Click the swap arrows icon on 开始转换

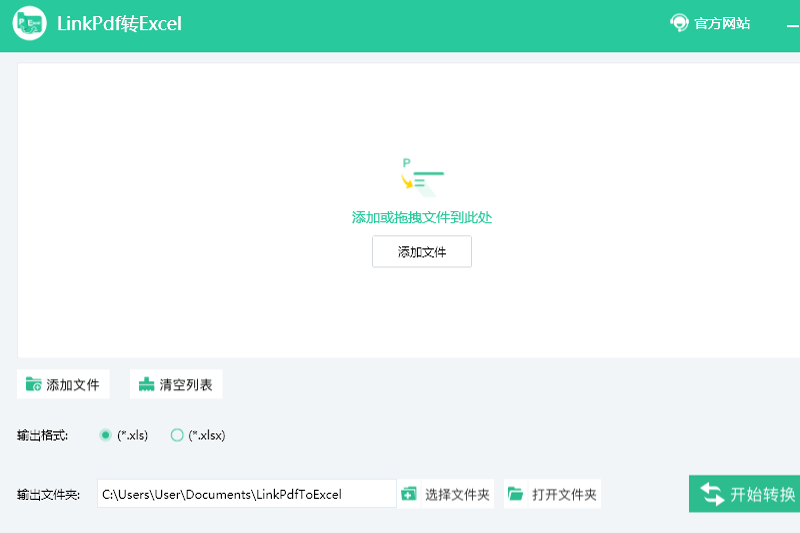click(x=712, y=494)
